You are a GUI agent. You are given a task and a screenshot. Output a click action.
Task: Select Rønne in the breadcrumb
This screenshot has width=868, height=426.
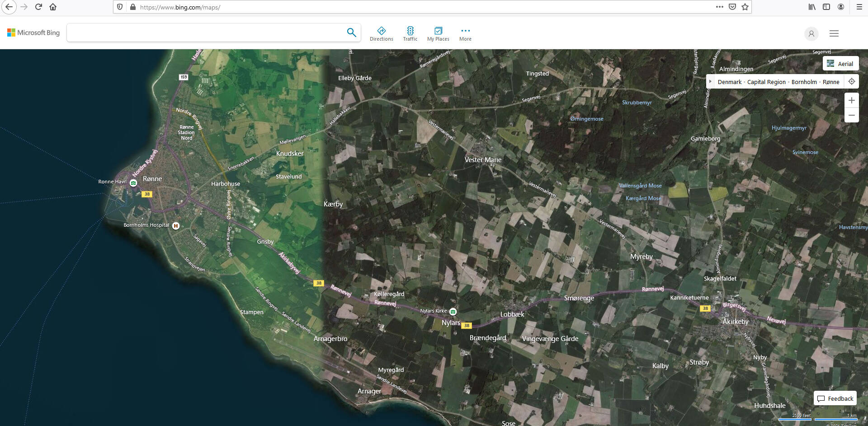[x=831, y=82]
